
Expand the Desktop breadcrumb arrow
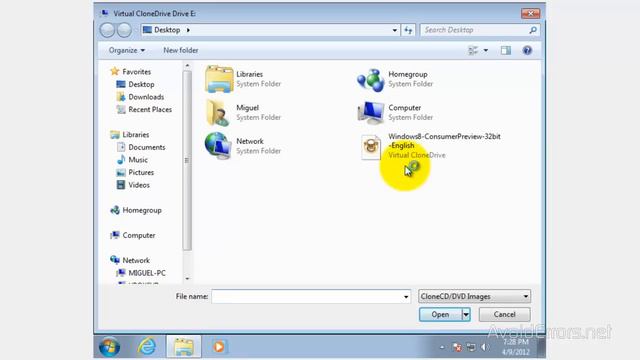[x=188, y=30]
